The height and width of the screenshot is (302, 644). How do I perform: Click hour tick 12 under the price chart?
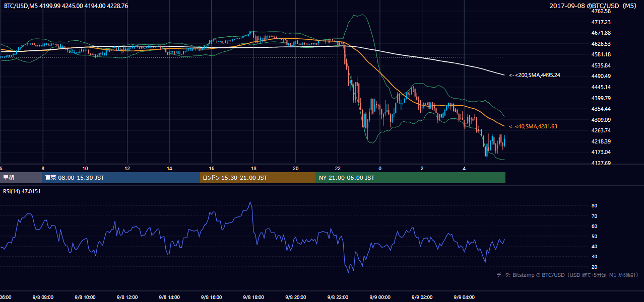click(127, 168)
